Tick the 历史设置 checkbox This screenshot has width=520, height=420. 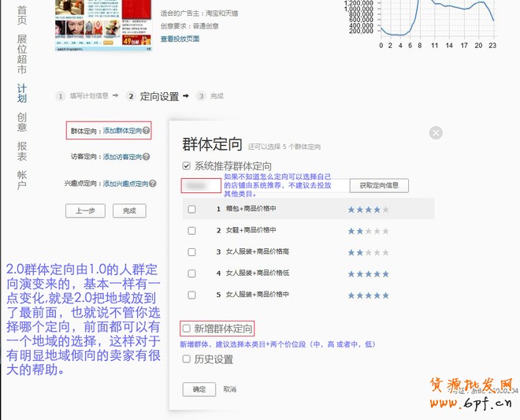pos(187,359)
